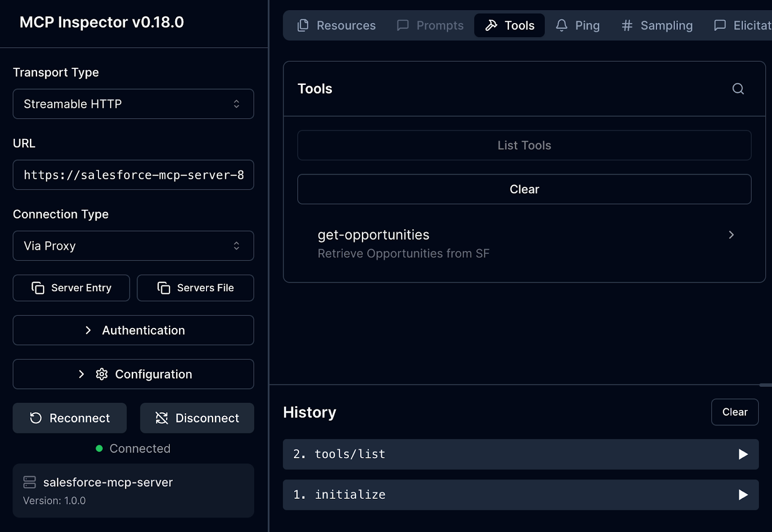The height and width of the screenshot is (532, 772).
Task: Switch to the Ping tab
Action: 578,25
